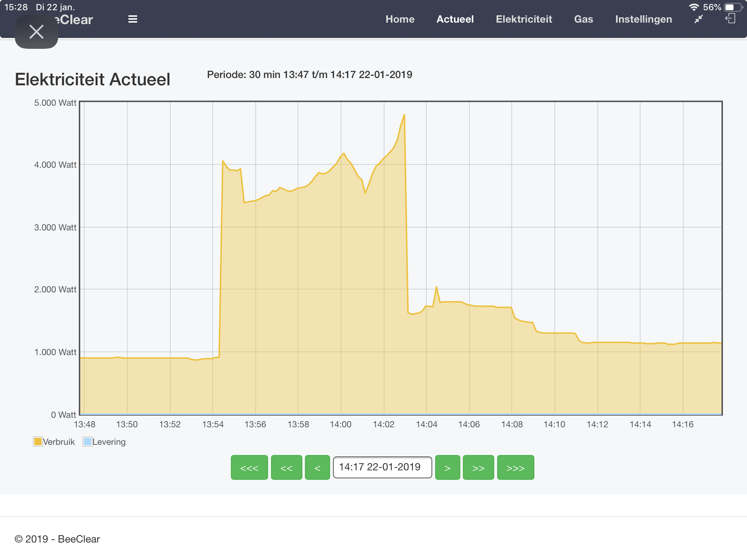The height and width of the screenshot is (560, 747).
Task: Go to the Home tab
Action: [x=400, y=19]
